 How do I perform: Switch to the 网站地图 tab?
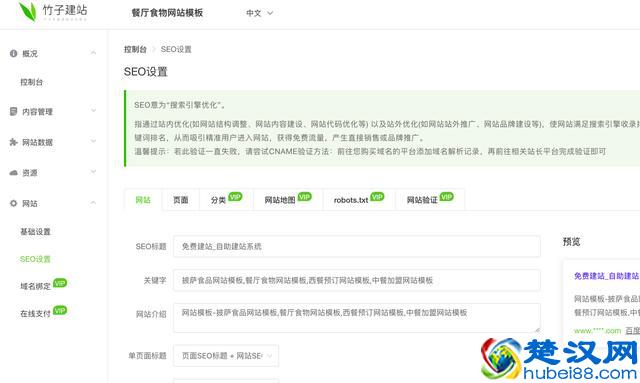(x=288, y=200)
